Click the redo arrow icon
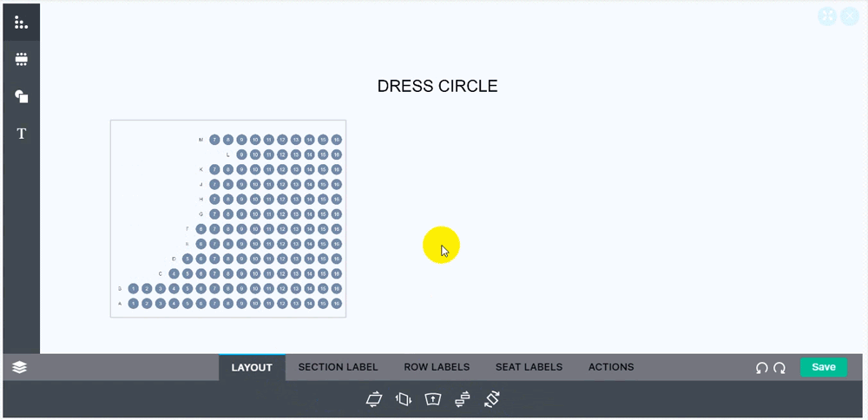The height and width of the screenshot is (420, 868). click(779, 368)
